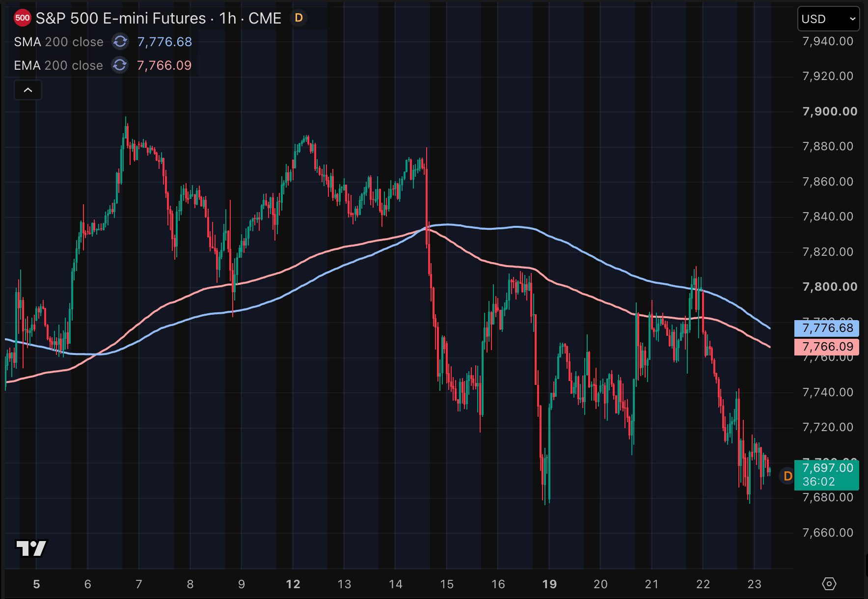Click the 7,880.00 price axis label
The height and width of the screenshot is (599, 868).
pos(828,146)
